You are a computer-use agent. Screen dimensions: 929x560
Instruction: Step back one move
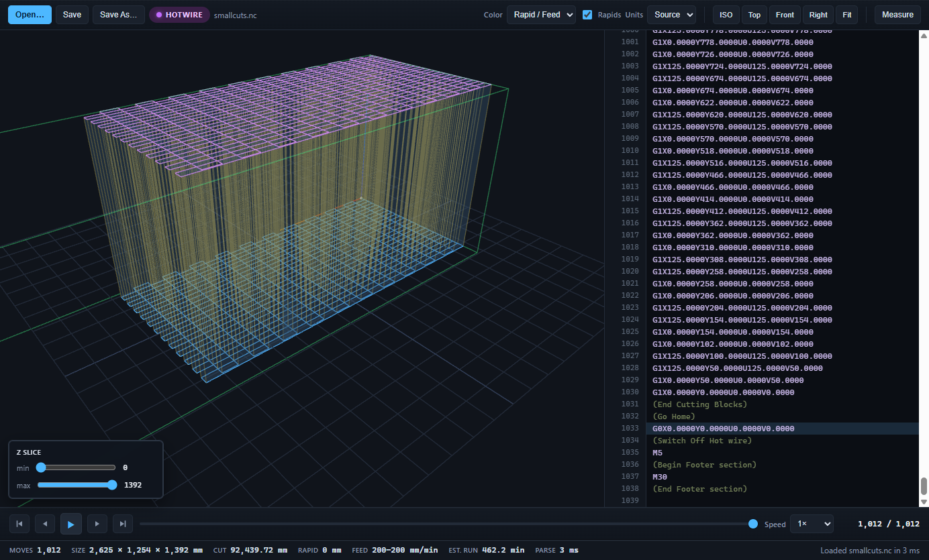pyautogui.click(x=45, y=524)
